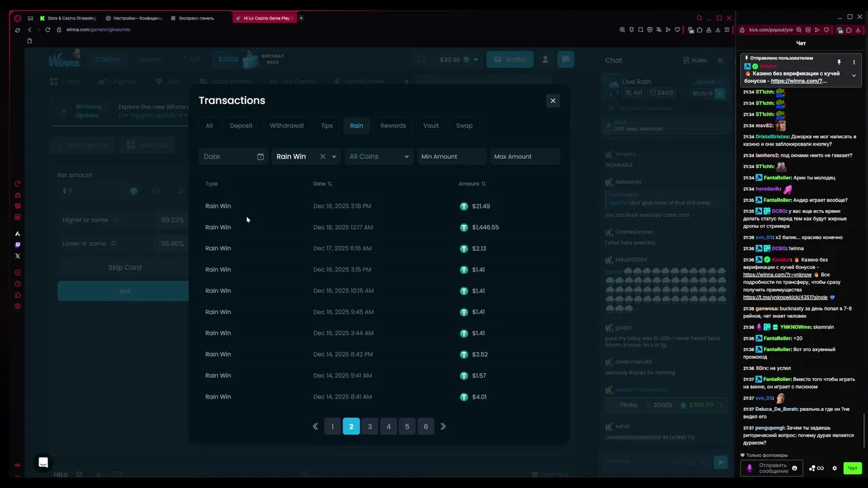Open winna.com link in pinned message
This screenshot has width=868, height=488.
pyautogui.click(x=799, y=81)
